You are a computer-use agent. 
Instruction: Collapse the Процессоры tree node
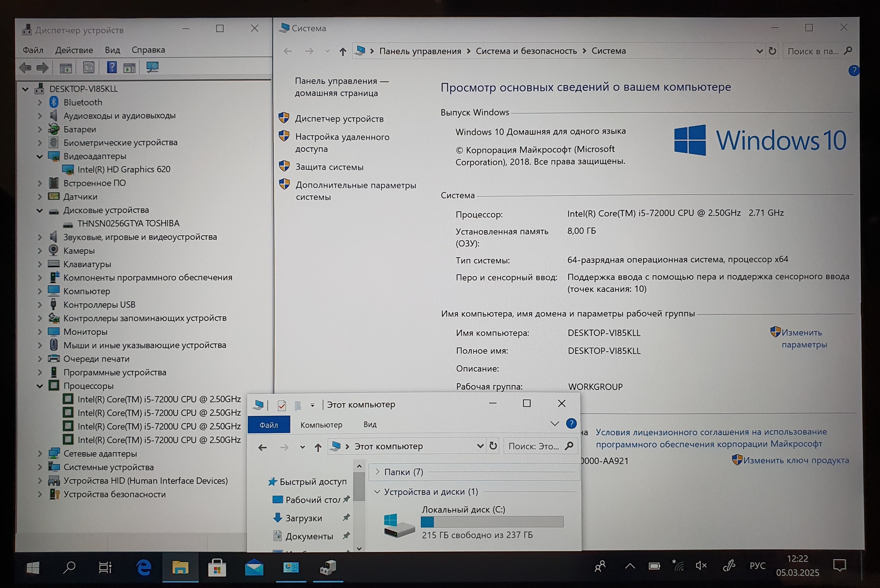[40, 386]
